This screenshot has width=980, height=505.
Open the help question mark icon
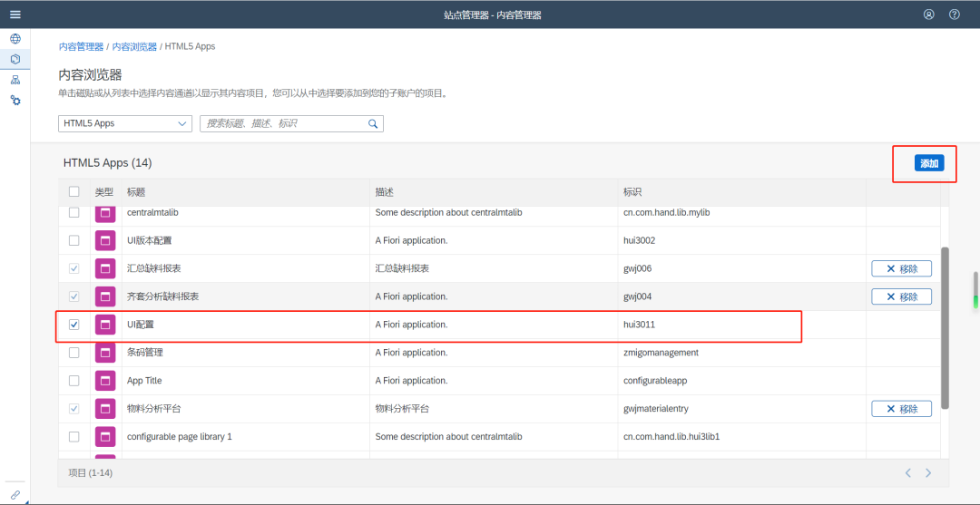955,15
